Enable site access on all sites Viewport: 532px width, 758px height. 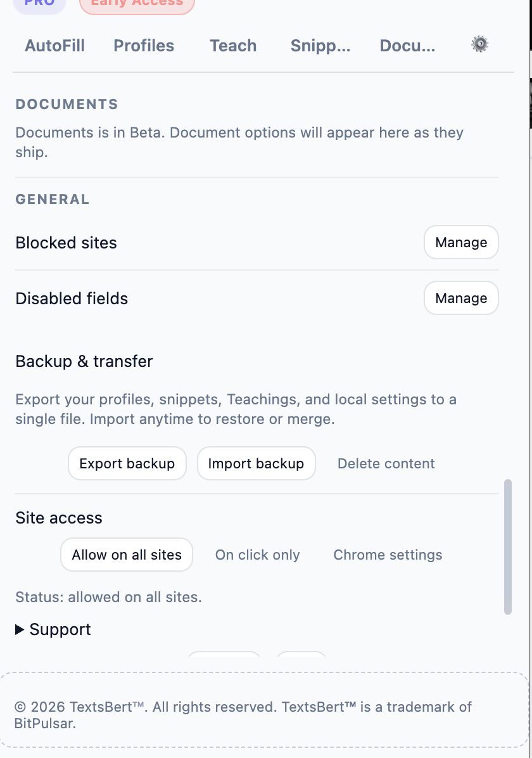point(126,555)
